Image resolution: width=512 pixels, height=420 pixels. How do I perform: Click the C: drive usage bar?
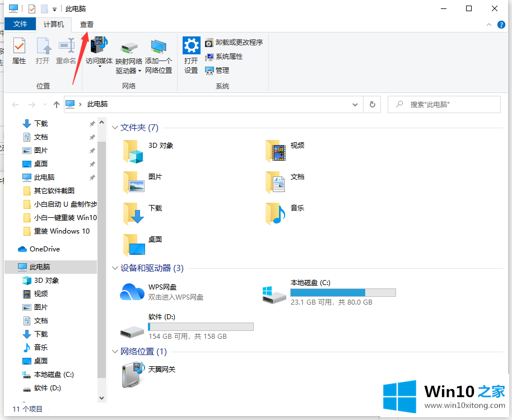click(x=343, y=292)
